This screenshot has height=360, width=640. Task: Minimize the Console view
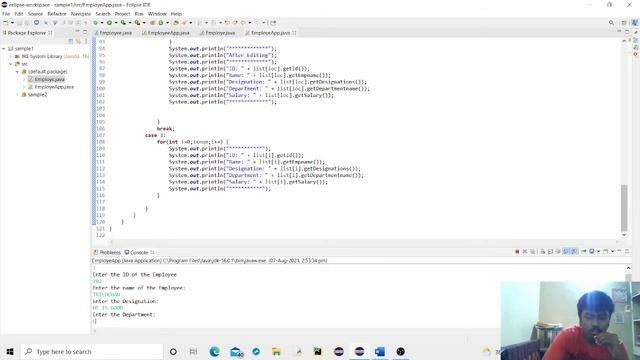pos(620,251)
